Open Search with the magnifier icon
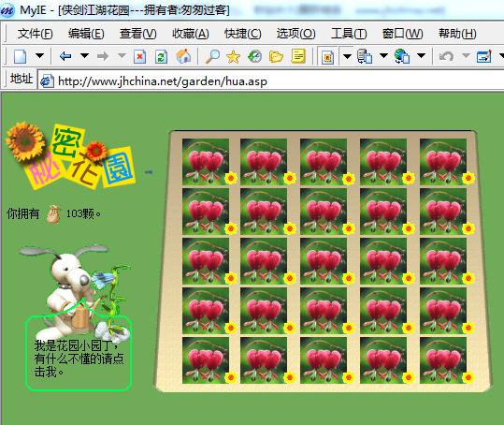The height and width of the screenshot is (425, 504). pos(213,56)
